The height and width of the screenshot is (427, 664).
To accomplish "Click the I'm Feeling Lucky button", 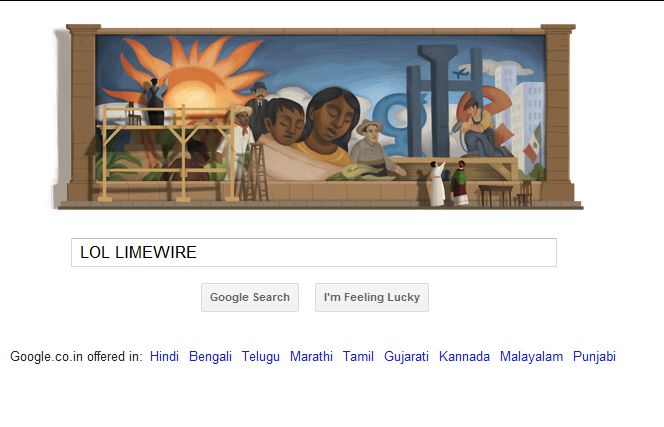I will [372, 297].
